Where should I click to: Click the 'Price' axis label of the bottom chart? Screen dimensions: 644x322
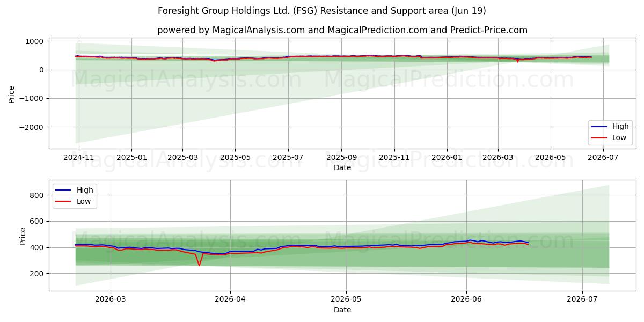pyautogui.click(x=23, y=236)
